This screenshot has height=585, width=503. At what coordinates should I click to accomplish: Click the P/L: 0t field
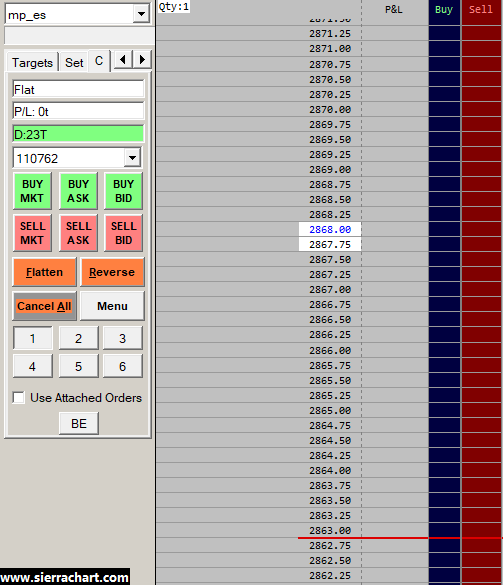[78, 112]
